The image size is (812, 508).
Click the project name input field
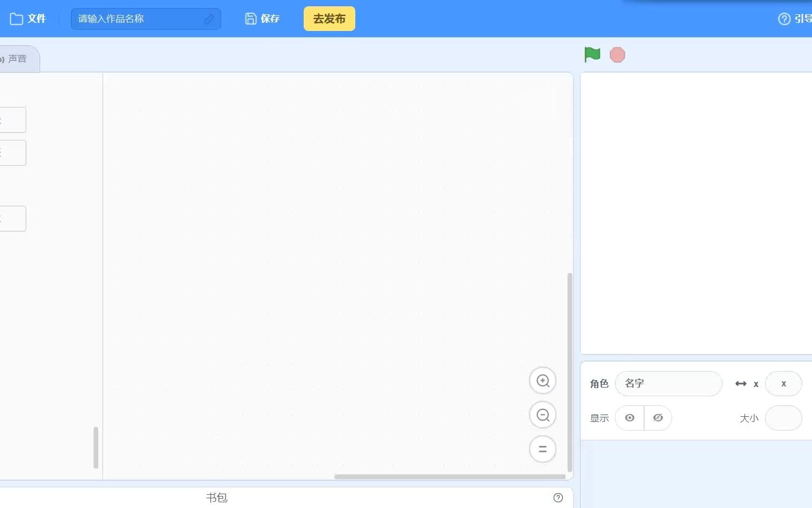pyautogui.click(x=146, y=19)
